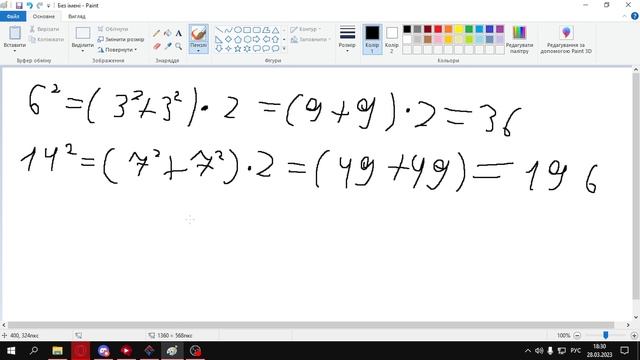Click the Save icon in title bar
The image size is (640, 360).
[19, 5]
